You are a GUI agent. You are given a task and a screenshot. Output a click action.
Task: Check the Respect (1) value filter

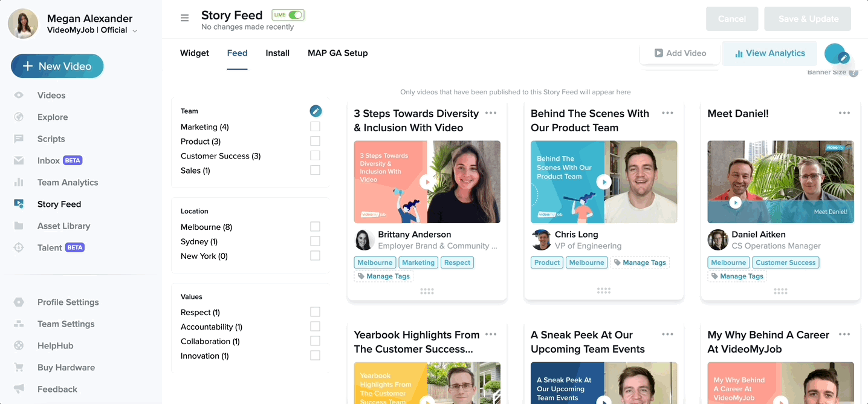pos(315,311)
